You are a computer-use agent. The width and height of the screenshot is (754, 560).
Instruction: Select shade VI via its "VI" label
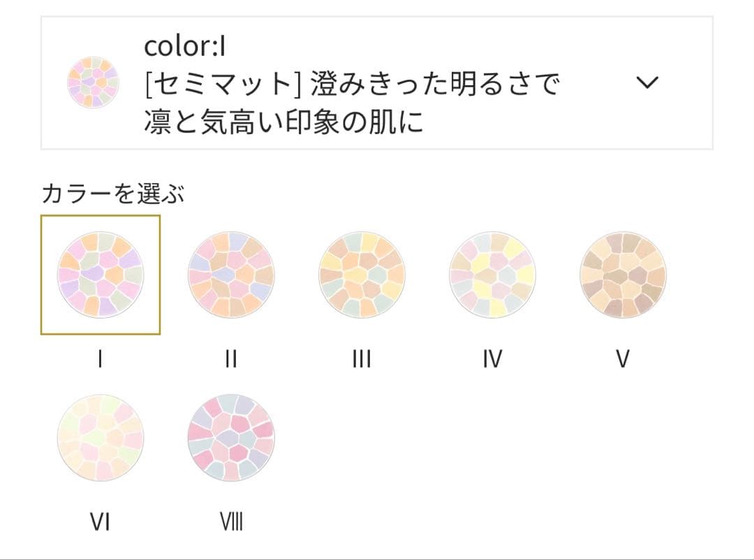tap(102, 520)
